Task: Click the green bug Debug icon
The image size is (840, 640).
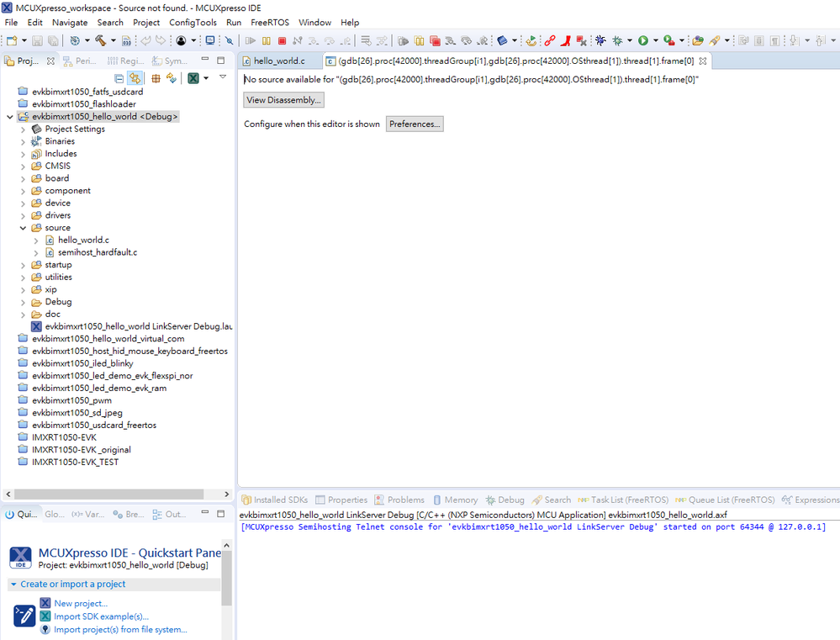Action: pos(618,40)
